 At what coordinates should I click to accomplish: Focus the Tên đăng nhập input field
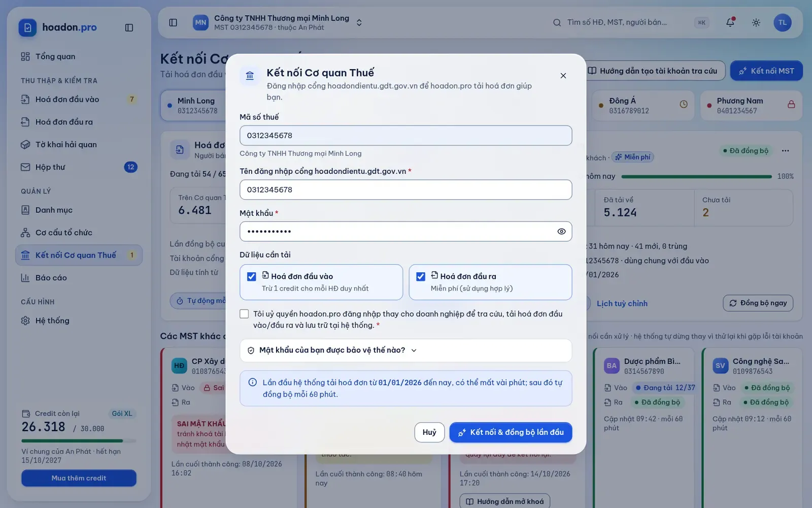405,189
